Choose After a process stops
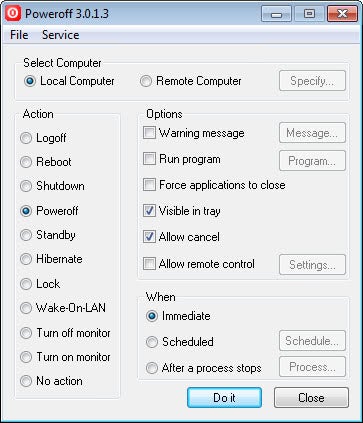The image size is (363, 423). pyautogui.click(x=204, y=368)
